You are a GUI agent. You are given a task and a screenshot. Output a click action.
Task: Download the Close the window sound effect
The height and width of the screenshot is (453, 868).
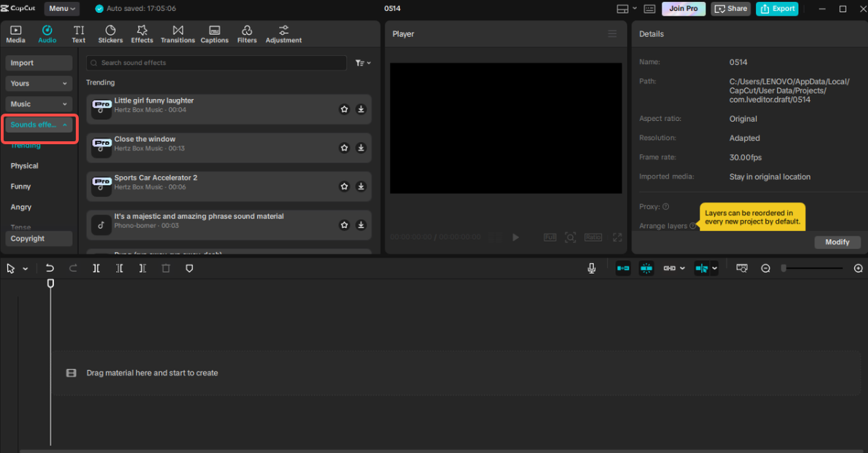(360, 147)
